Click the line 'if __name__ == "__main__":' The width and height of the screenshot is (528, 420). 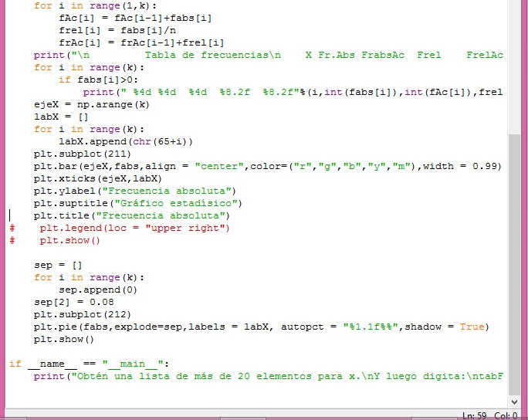[89, 364]
